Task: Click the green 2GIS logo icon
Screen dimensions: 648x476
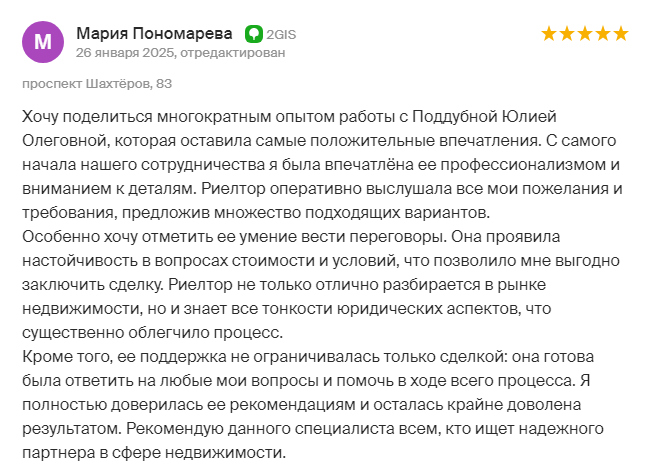Action: click(x=254, y=34)
